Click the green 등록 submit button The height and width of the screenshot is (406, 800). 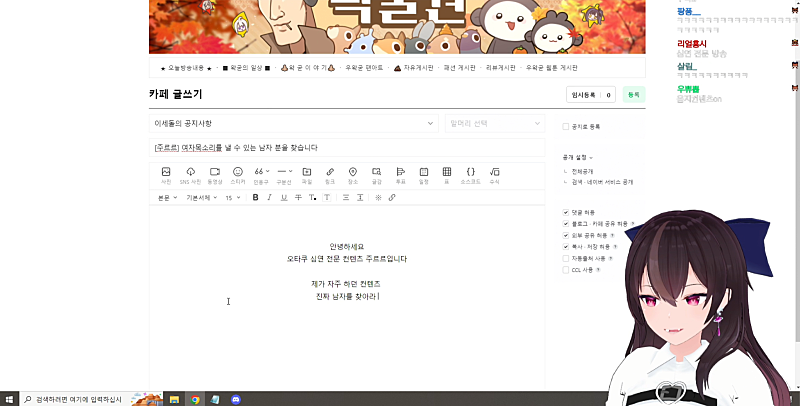tap(632, 95)
